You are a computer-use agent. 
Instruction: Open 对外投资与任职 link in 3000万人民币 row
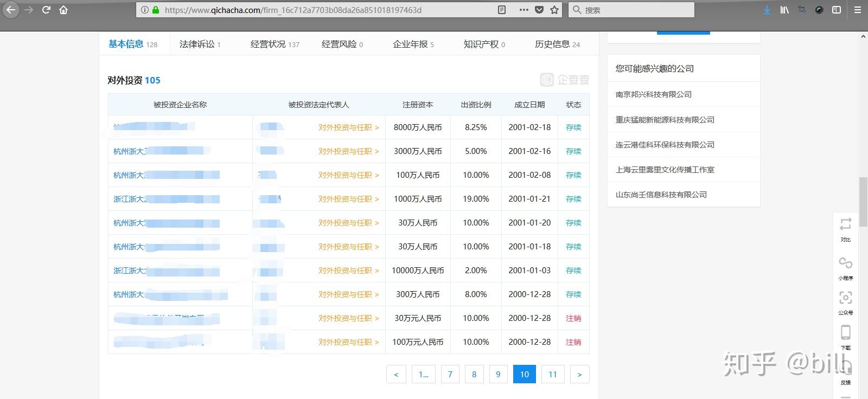coord(348,151)
